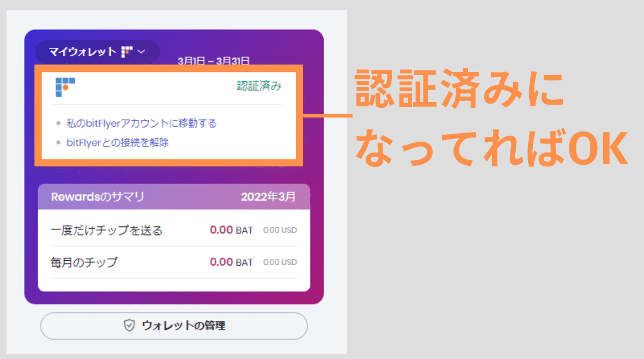Screen dimensions: 644x359
Task: Click the 0.00 BAT value for 毎月のチップ
Action: pos(231,262)
